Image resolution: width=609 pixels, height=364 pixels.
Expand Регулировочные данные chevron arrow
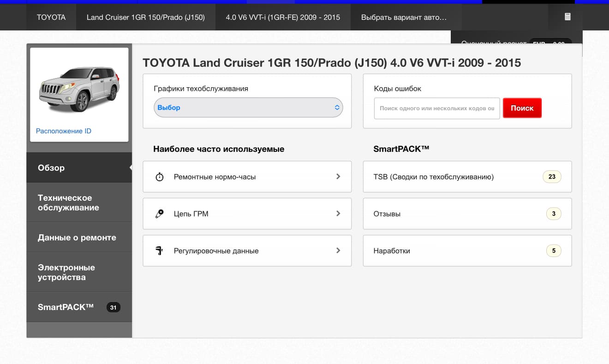pos(338,250)
